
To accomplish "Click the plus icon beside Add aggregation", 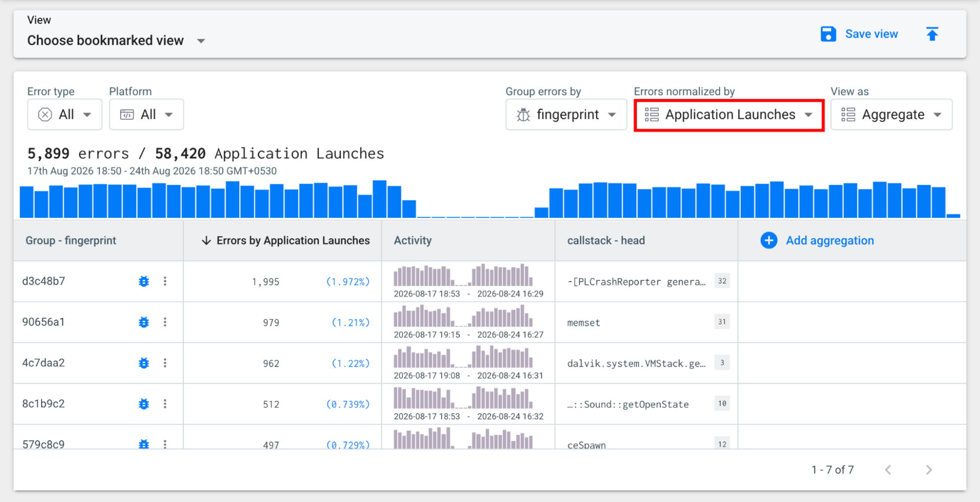I will 769,240.
